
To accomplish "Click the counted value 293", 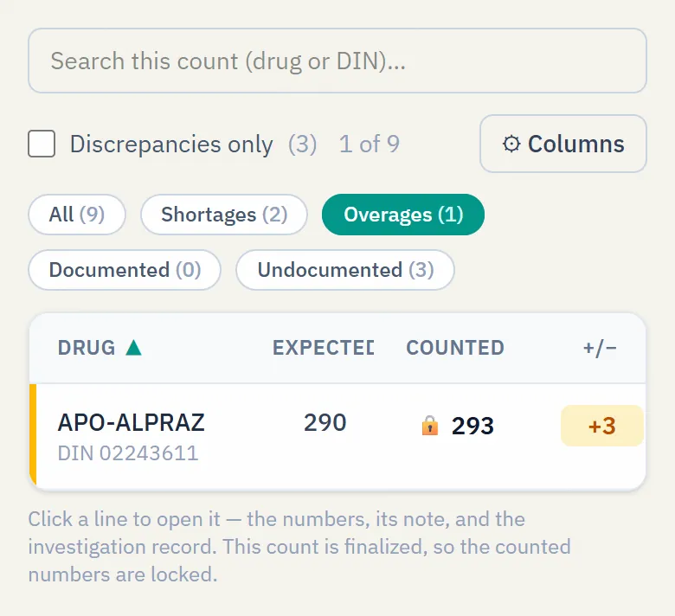I will coord(472,427).
